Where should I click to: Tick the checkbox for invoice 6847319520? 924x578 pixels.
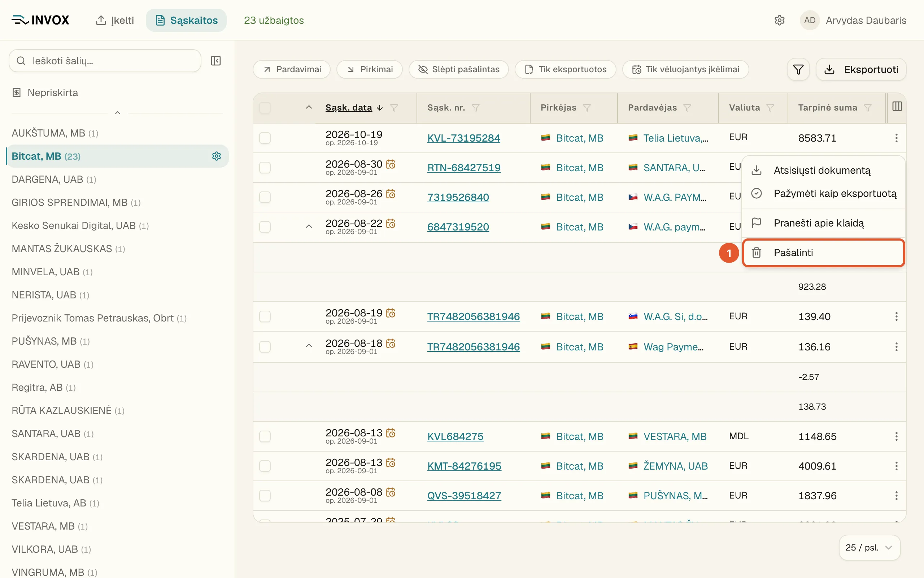click(265, 227)
